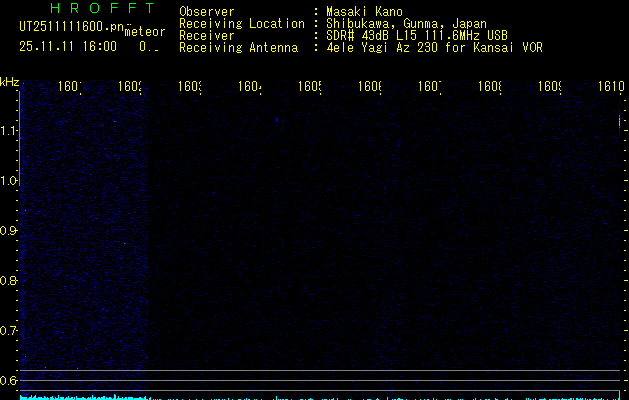Viewport: 629px width, 400px height.
Task: Select 'SDR# 43dB L15 111.6MHz USB' text
Action: pyautogui.click(x=417, y=36)
